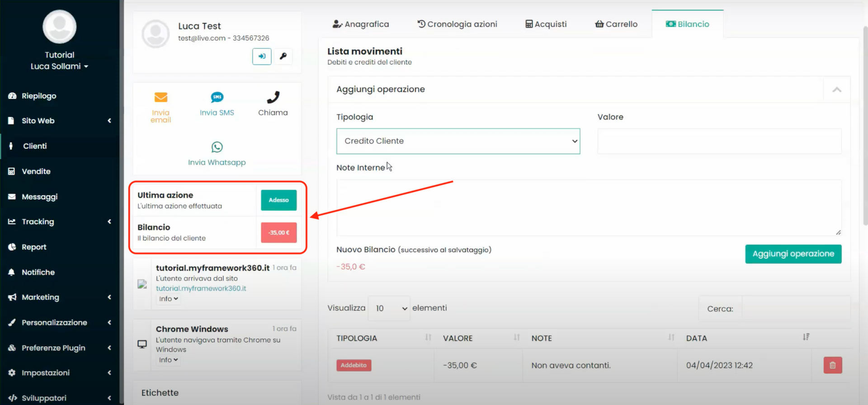Click the Invia SMS bubble icon
The image size is (868, 405).
(217, 98)
